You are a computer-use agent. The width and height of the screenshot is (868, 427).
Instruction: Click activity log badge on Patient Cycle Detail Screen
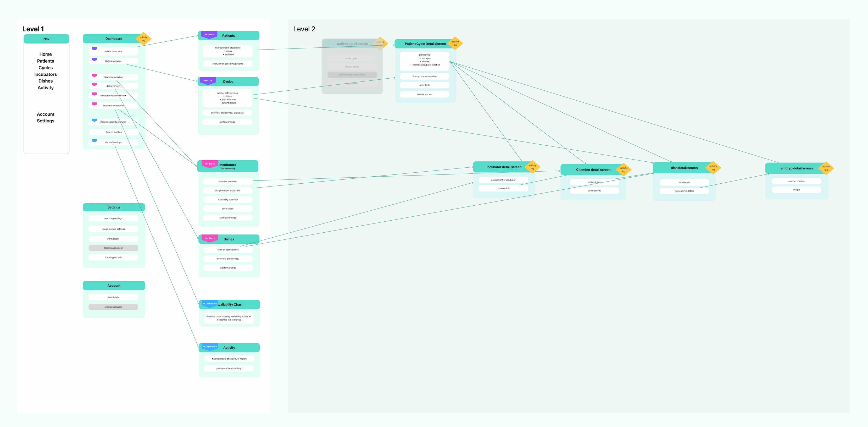coord(455,43)
